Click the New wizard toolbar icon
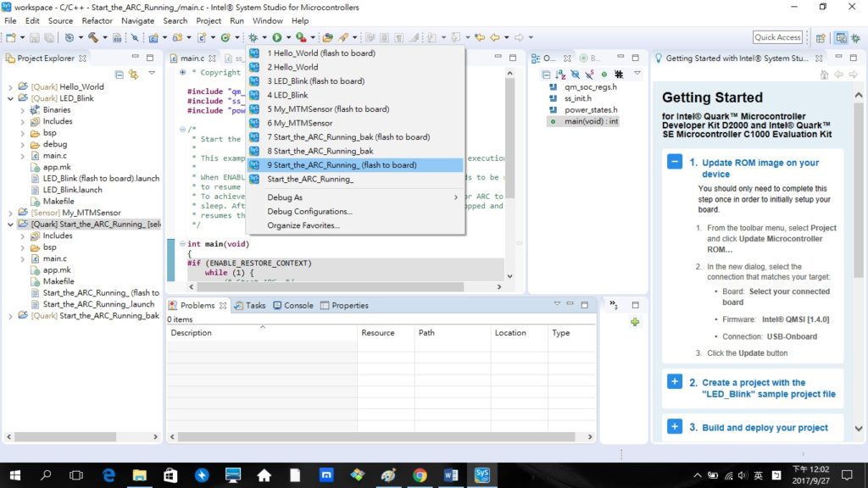The width and height of the screenshot is (868, 488). pyautogui.click(x=10, y=37)
